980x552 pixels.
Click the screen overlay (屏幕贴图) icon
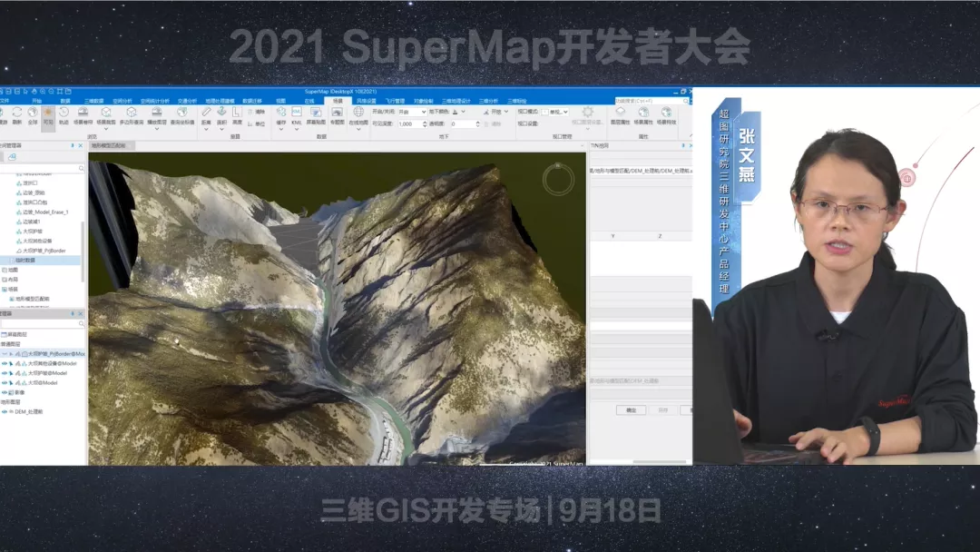coord(316,112)
